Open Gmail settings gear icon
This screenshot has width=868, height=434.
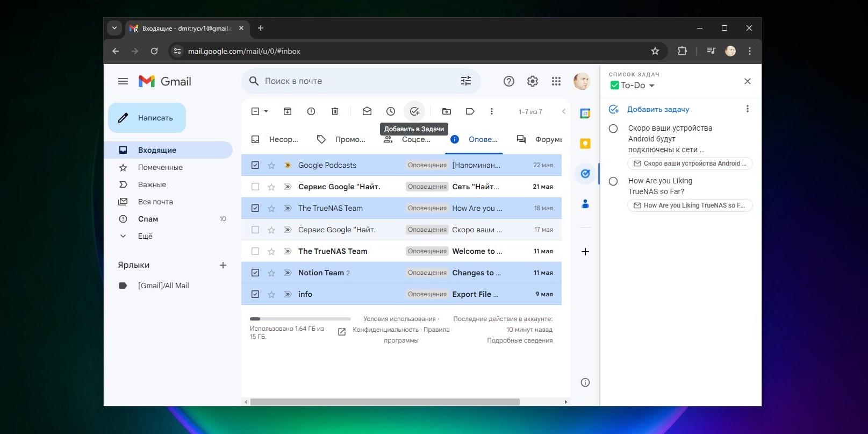[533, 81]
